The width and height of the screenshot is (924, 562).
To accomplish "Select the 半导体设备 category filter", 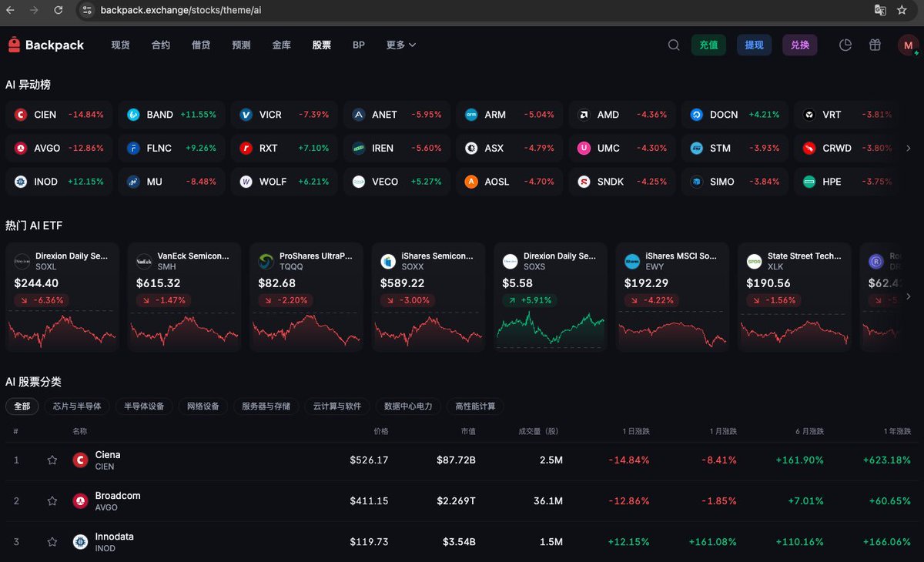I will (x=145, y=406).
